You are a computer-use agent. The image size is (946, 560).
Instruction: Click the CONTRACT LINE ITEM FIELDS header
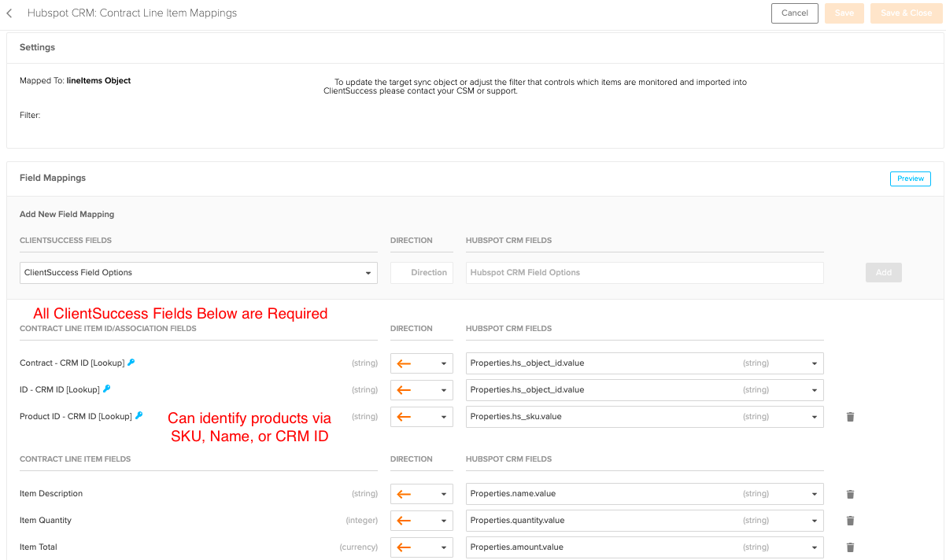tap(76, 459)
